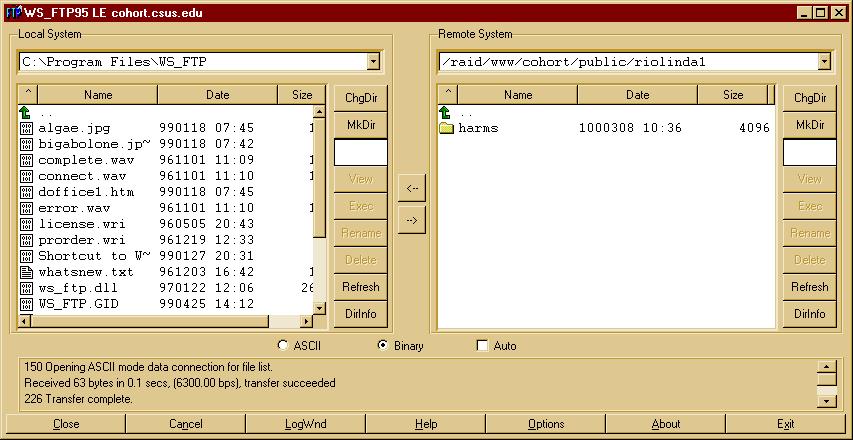This screenshot has width=853, height=440.
Task: Click local MkDir button
Action: (x=361, y=125)
